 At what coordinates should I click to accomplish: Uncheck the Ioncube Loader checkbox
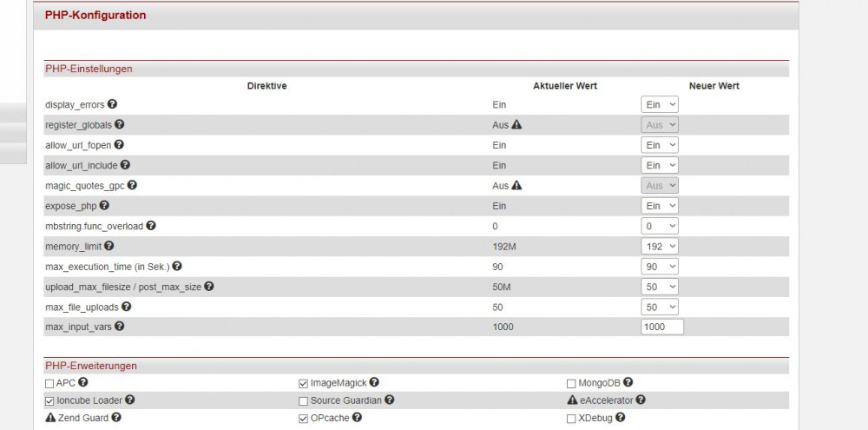(49, 400)
